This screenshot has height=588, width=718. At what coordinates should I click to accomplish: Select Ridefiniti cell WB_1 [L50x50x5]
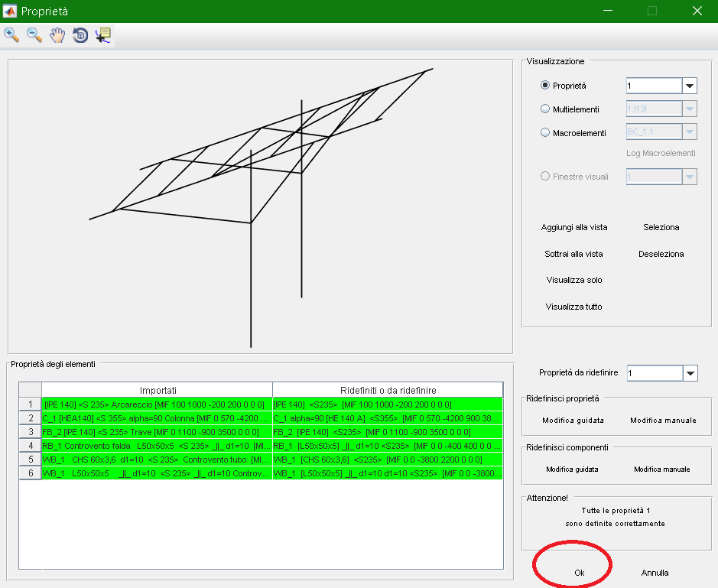[x=388, y=473]
